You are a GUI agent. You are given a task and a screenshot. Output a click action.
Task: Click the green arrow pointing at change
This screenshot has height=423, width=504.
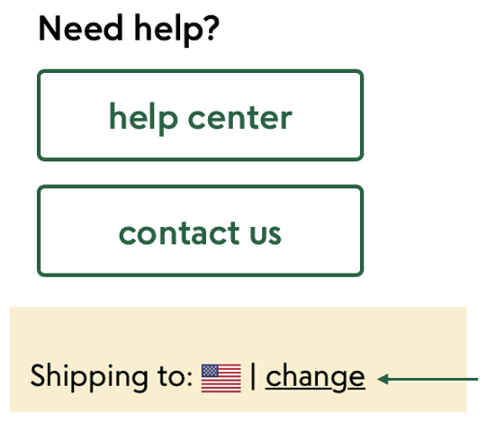(x=427, y=379)
